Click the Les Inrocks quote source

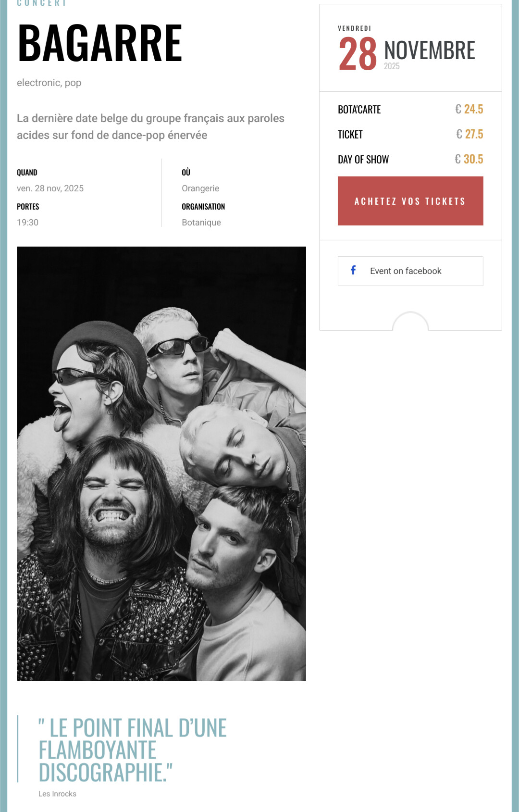coord(57,794)
